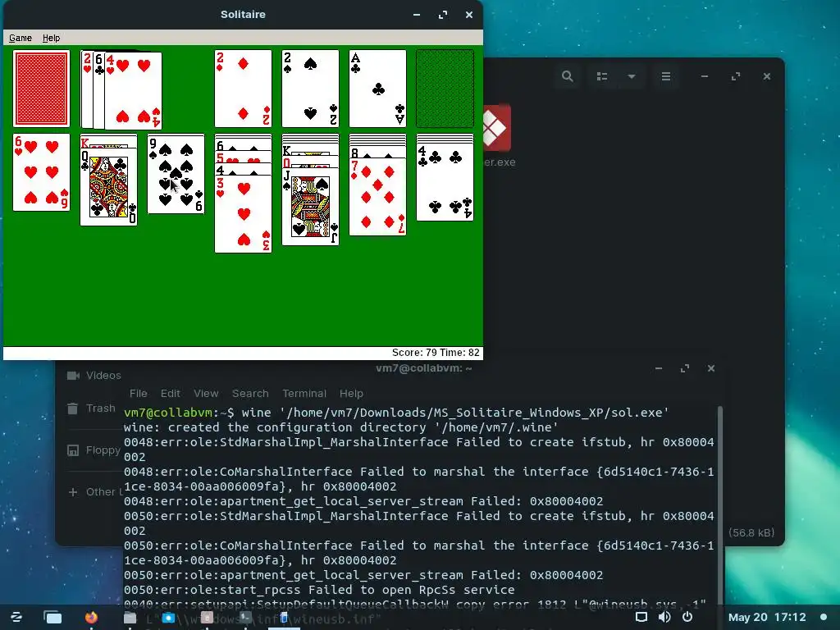Viewport: 840px width, 630px height.
Task: Switch to the Solitaire wine taskbar icon
Action: (x=284, y=617)
